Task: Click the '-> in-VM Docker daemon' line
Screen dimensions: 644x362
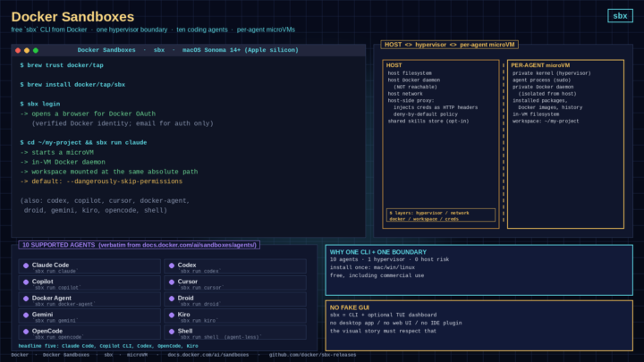Action: [x=63, y=162]
